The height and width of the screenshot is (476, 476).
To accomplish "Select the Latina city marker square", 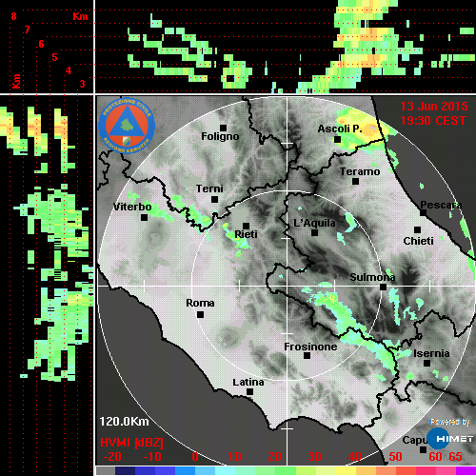I will click(249, 391).
